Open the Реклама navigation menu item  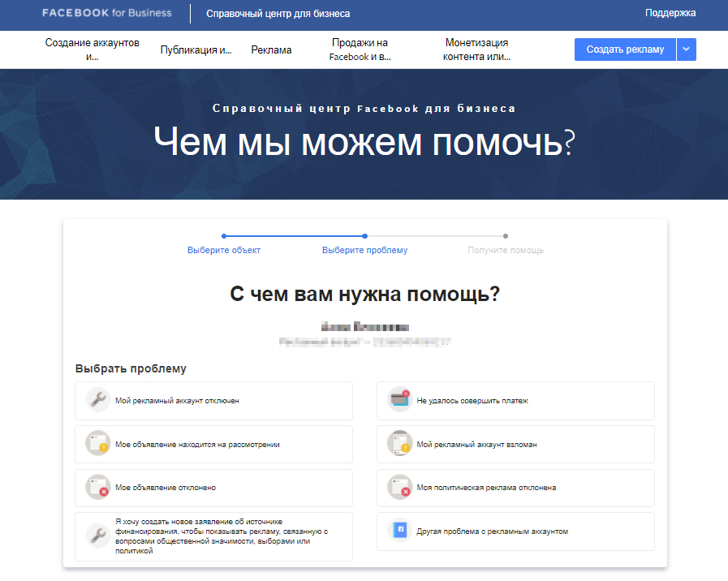click(271, 49)
